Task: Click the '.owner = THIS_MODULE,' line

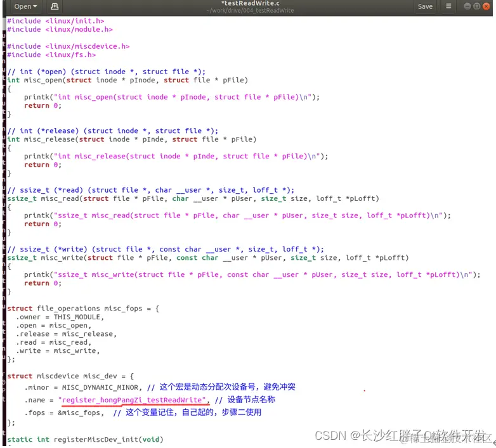Action: click(x=60, y=317)
